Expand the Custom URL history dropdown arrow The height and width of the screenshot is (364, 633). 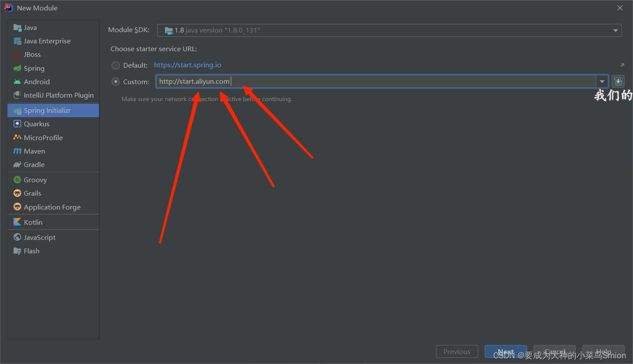pyautogui.click(x=602, y=82)
